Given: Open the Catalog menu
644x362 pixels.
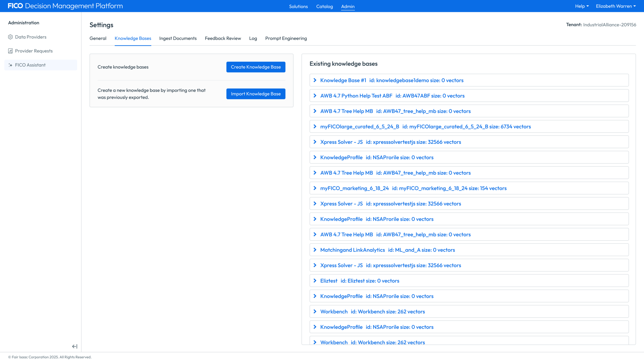Looking at the screenshot, I should (x=325, y=6).
